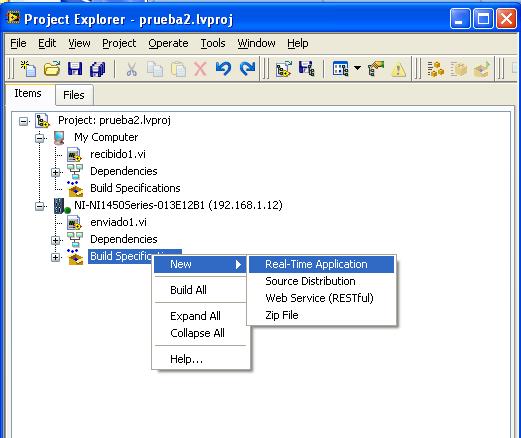521x438 pixels.
Task: Expand the highlighted Build Specifications node
Action: coord(56,257)
